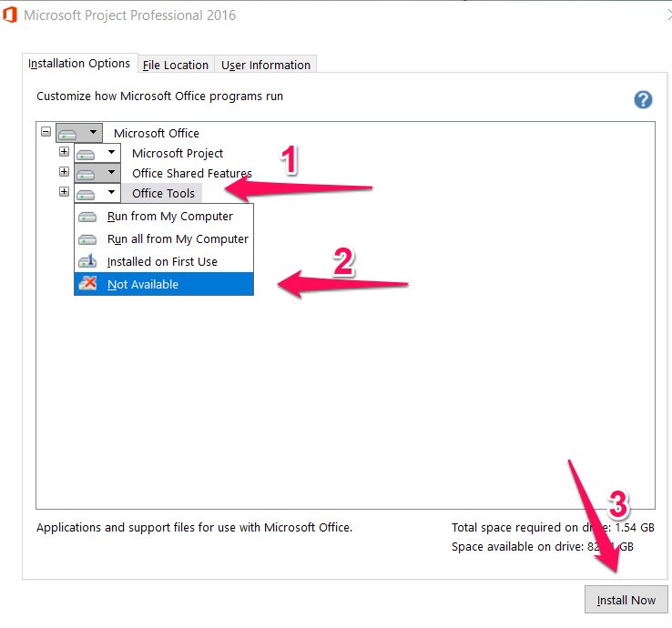672x628 pixels.
Task: Open the User Information tab
Action: [x=266, y=65]
